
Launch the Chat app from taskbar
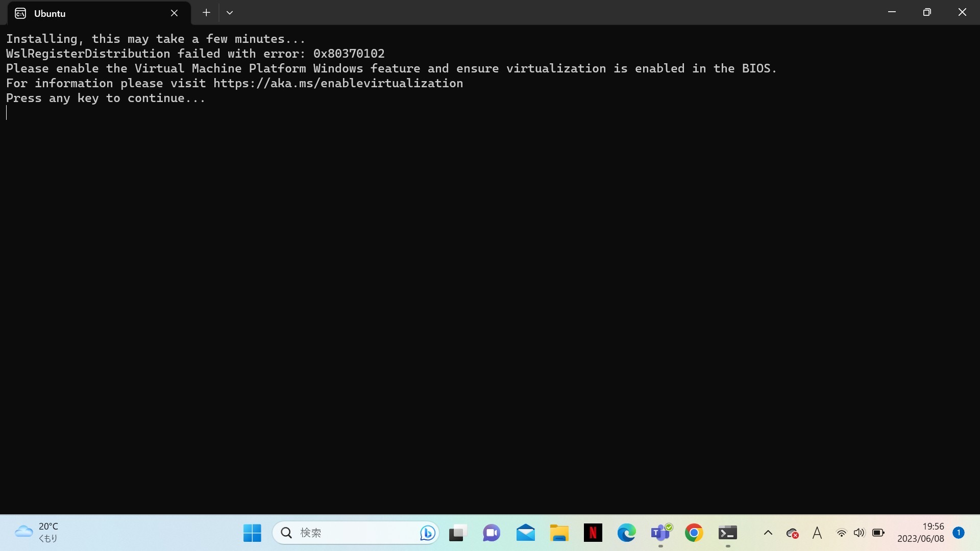[492, 533]
